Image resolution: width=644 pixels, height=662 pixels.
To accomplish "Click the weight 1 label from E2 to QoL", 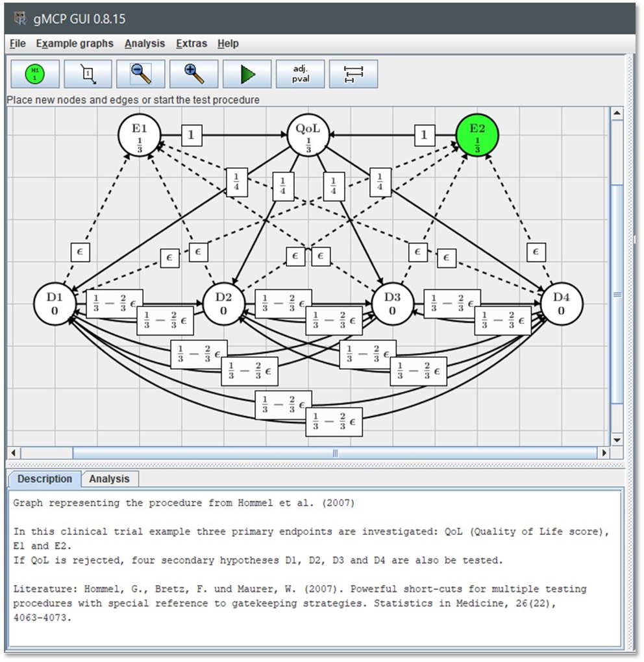I will click(425, 136).
